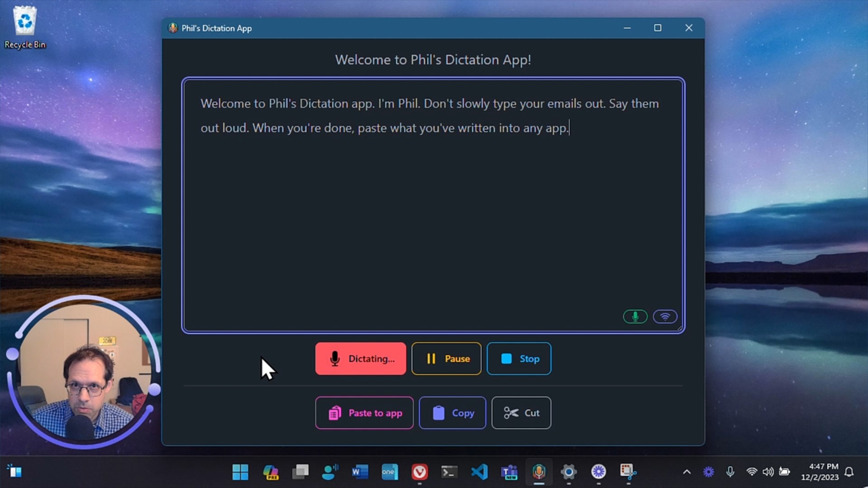Cut the dictated text

tap(521, 413)
